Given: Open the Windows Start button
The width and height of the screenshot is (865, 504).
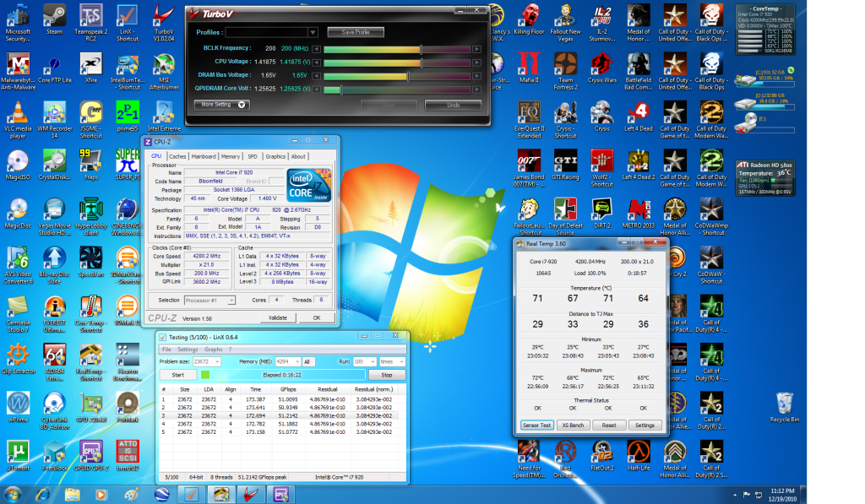Looking at the screenshot, I should 12,495.
